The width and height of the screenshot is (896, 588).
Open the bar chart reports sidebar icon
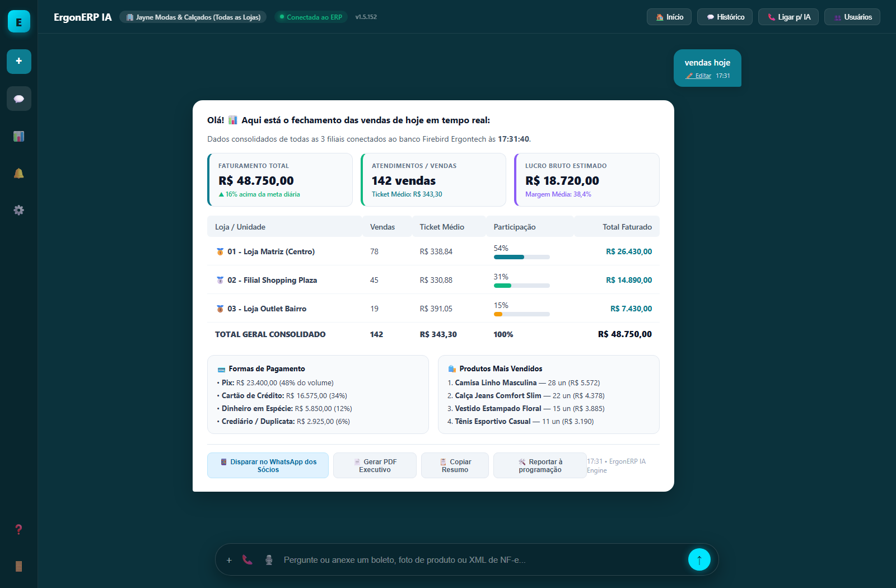pyautogui.click(x=19, y=136)
